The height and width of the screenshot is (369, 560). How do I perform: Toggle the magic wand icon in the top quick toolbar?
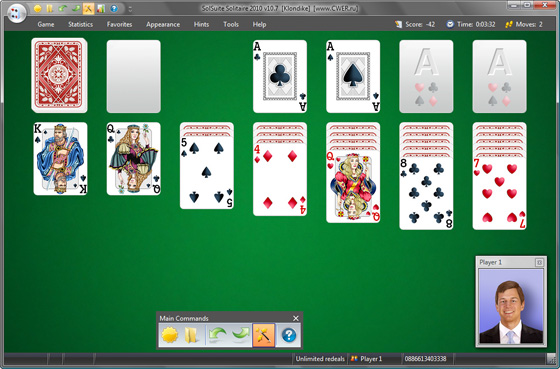click(x=88, y=9)
